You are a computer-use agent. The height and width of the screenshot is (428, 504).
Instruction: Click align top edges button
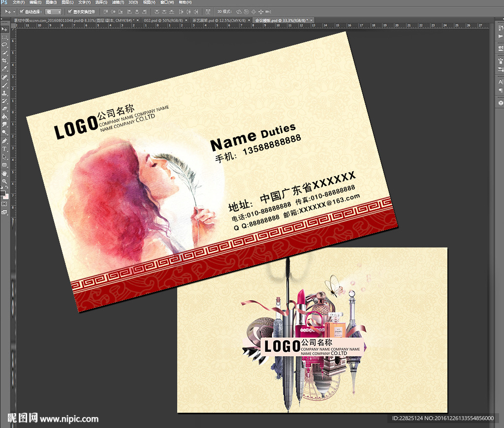click(x=106, y=12)
